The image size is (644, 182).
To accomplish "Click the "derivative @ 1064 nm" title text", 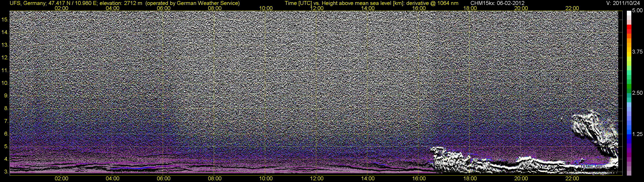I will (x=433, y=3).
